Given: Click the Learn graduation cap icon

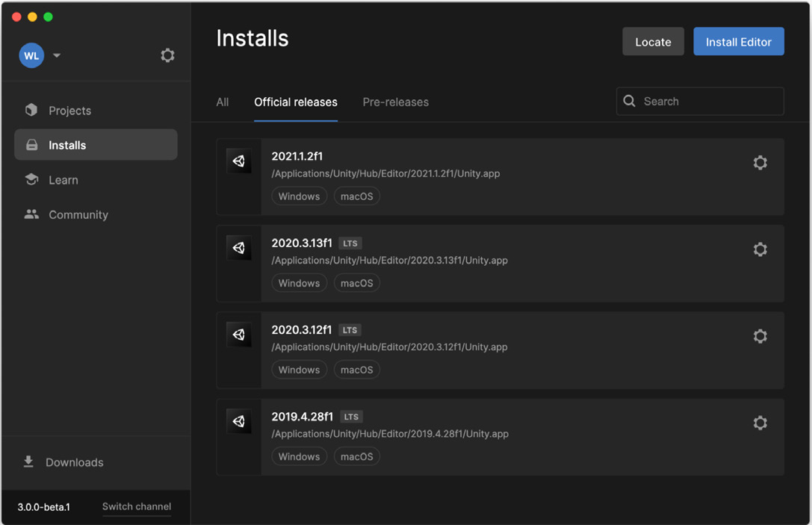Looking at the screenshot, I should pyautogui.click(x=31, y=179).
